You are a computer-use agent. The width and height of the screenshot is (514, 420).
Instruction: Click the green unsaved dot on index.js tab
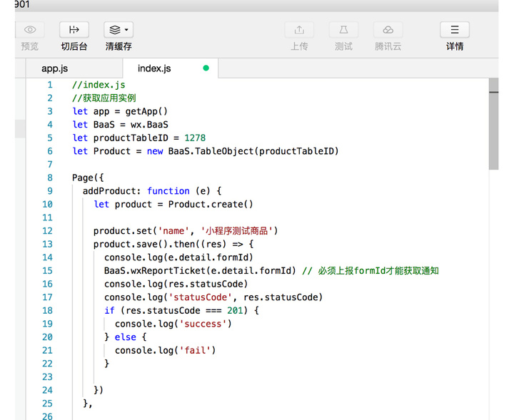[x=206, y=68]
